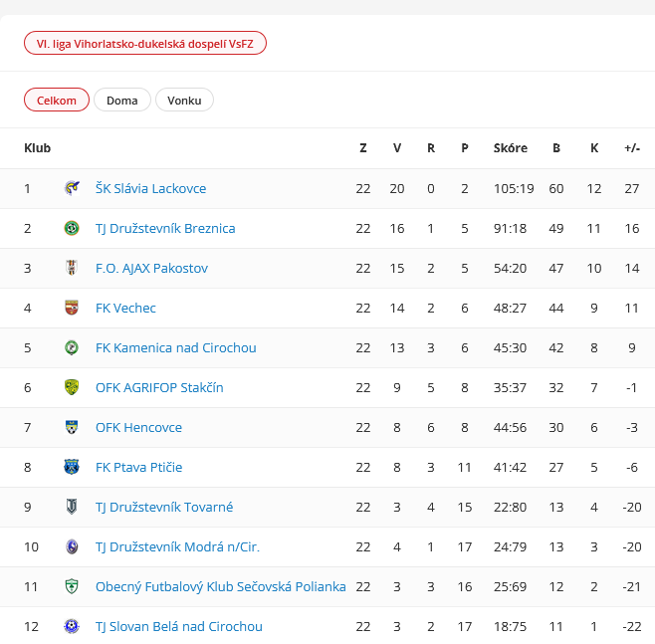
Task: Click the TJ Slovan Belá nad Cirochou crest
Action: (72, 626)
